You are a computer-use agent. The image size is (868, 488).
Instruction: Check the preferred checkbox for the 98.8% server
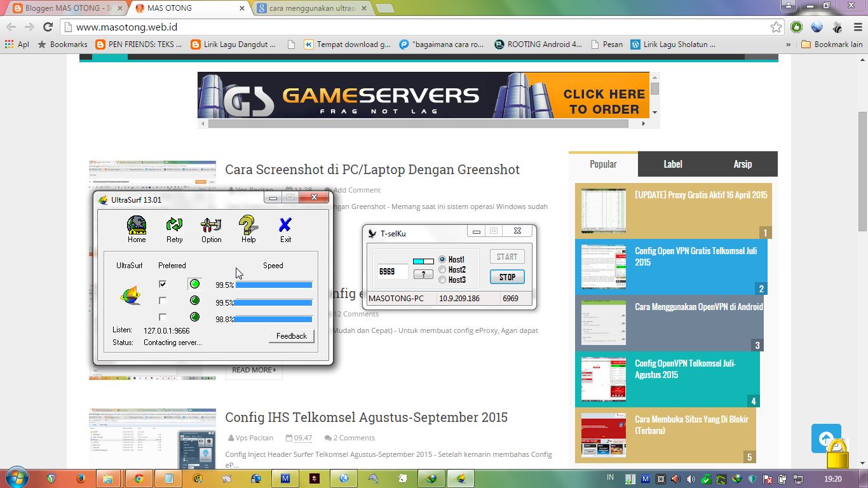[163, 317]
